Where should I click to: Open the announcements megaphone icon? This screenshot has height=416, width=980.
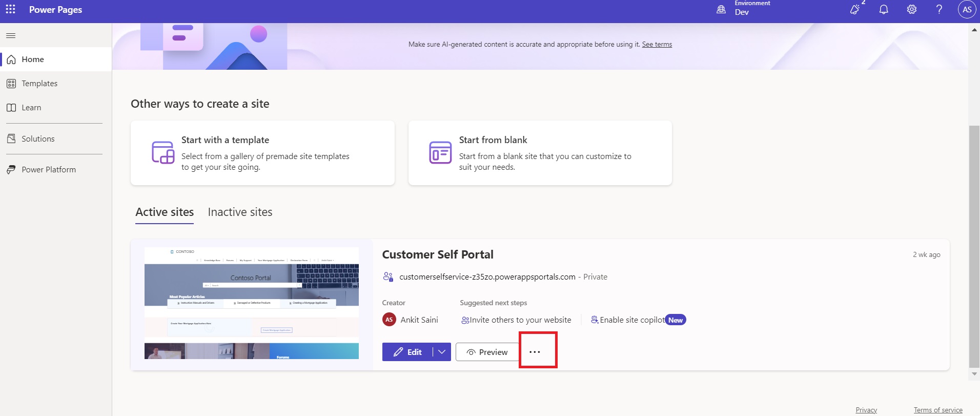pos(855,9)
